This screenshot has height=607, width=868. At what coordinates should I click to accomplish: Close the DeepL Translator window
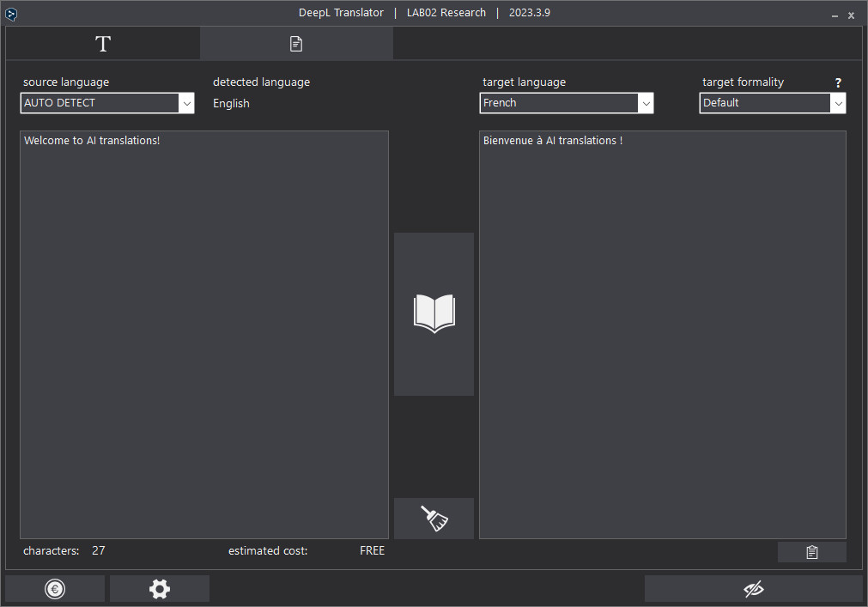pos(852,15)
